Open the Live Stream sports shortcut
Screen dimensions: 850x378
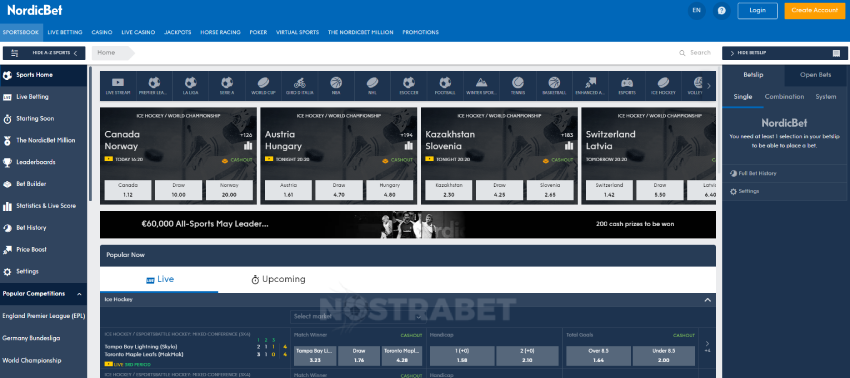tap(118, 86)
